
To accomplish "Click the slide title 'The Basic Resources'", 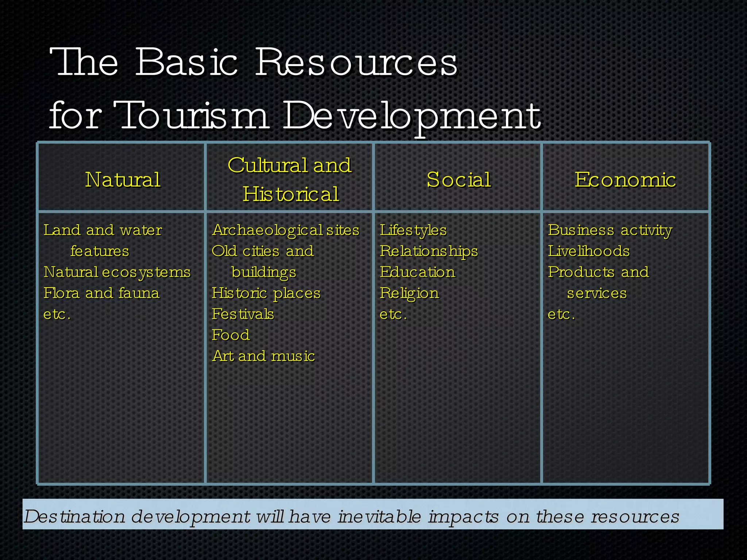I will (x=253, y=62).
